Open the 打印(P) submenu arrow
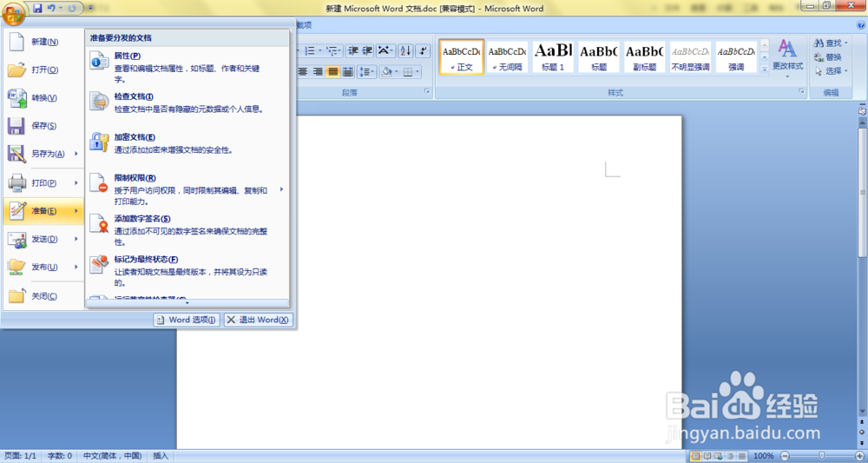This screenshot has height=463, width=868. click(76, 182)
